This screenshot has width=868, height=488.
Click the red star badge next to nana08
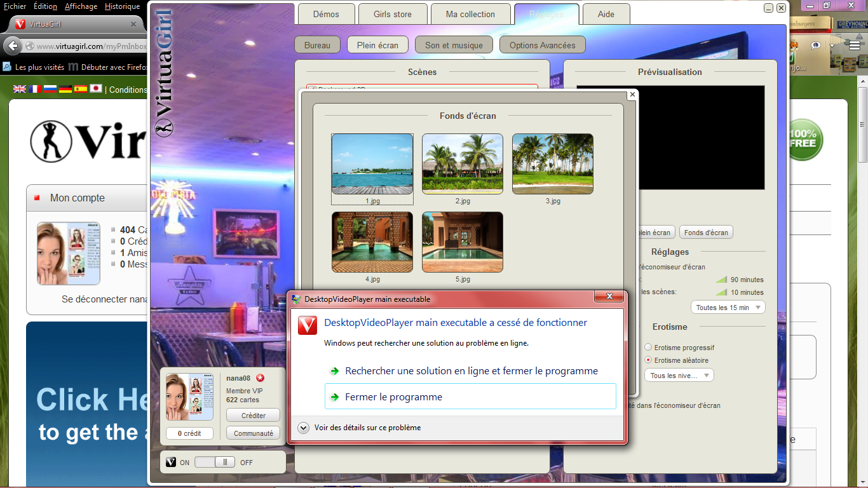[260, 377]
